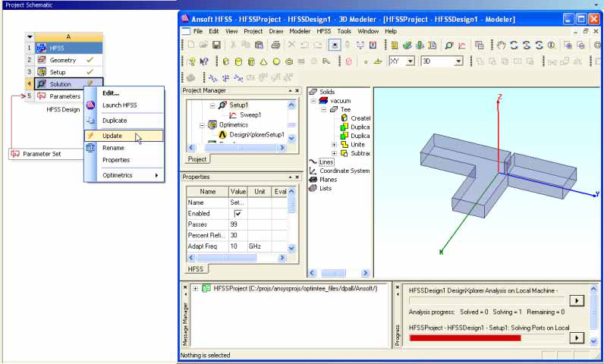
Task: Expand the Unite node in model tree
Action: tap(334, 144)
